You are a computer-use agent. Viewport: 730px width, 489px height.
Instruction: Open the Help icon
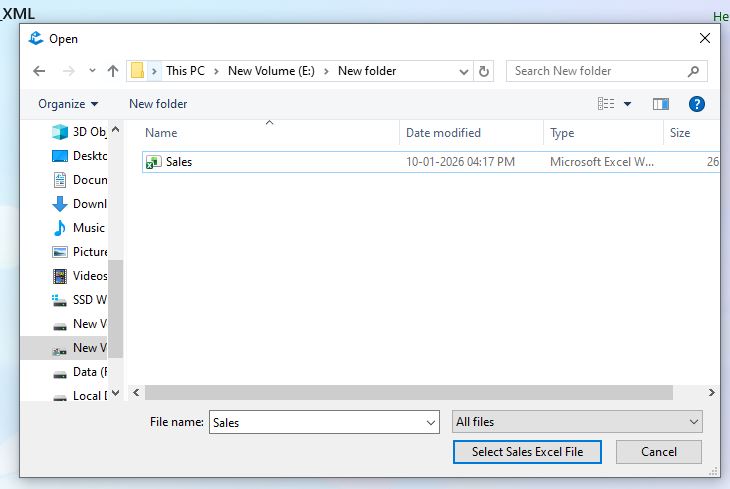coord(696,104)
